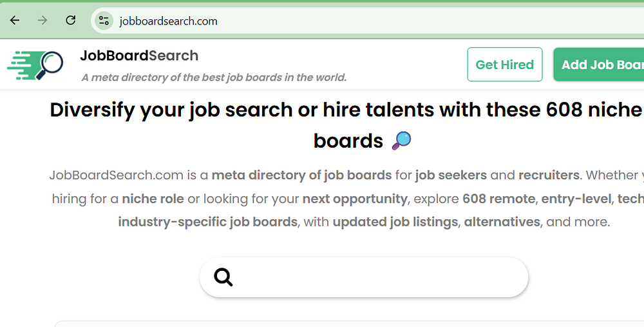
Task: Click the magnifying glass emoji after "boards"
Action: pos(401,140)
